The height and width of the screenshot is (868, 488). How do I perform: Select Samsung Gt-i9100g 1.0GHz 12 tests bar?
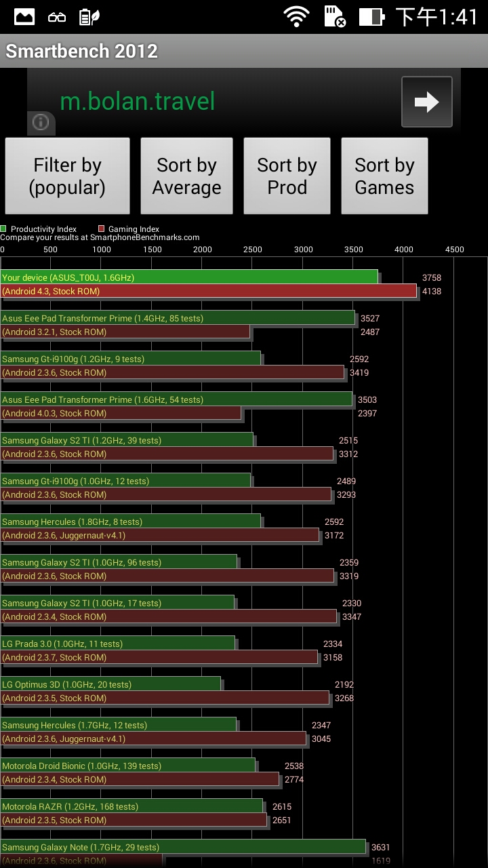[x=125, y=481]
